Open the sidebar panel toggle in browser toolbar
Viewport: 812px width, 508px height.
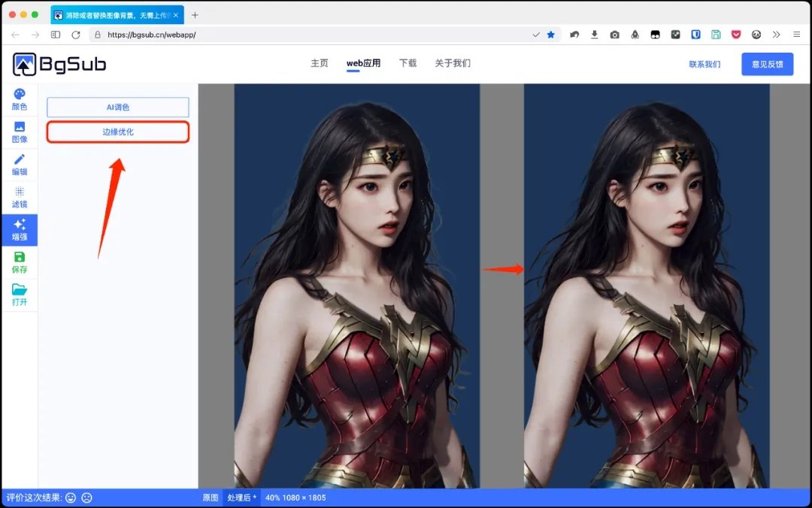pos(55,35)
